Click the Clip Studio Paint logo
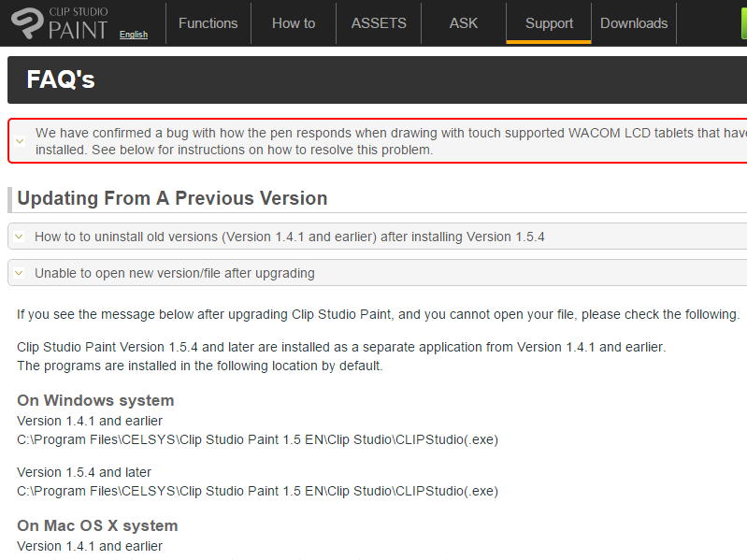 click(60, 22)
